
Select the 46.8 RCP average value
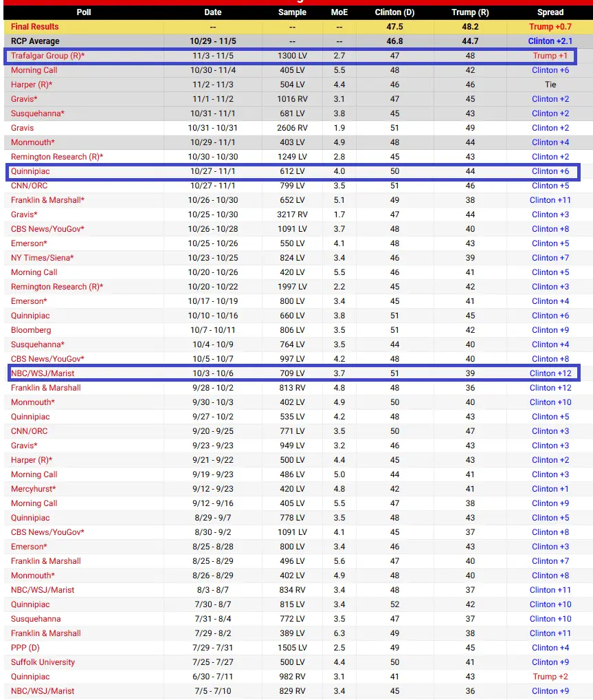[x=394, y=41]
